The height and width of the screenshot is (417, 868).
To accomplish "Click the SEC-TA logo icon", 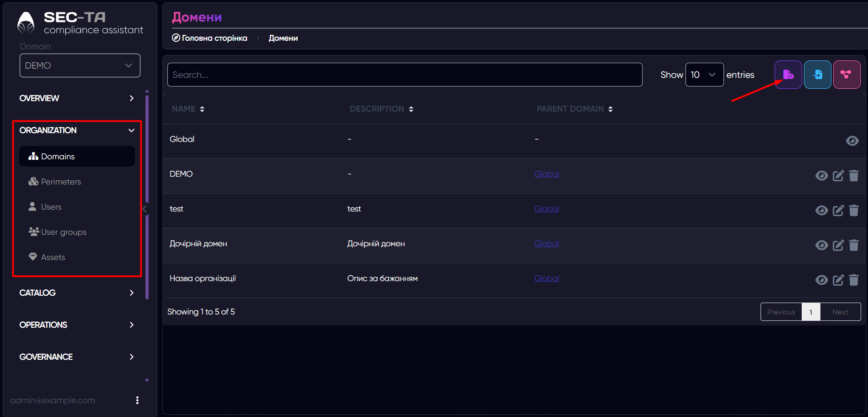I will (x=26, y=23).
